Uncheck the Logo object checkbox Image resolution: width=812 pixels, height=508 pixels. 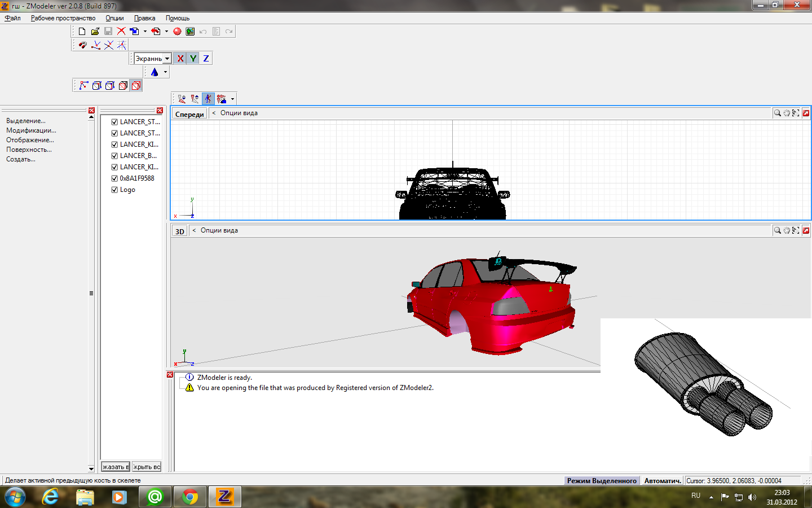[x=114, y=190]
